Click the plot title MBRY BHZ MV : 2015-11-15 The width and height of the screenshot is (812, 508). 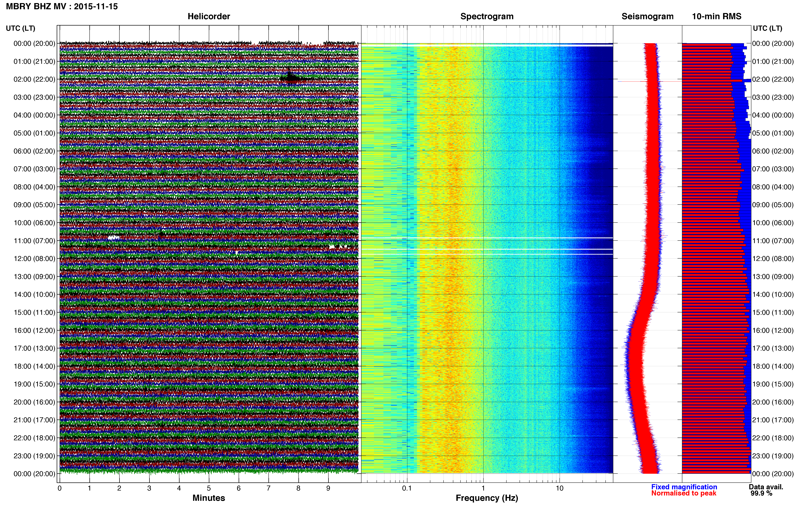coord(62,6)
